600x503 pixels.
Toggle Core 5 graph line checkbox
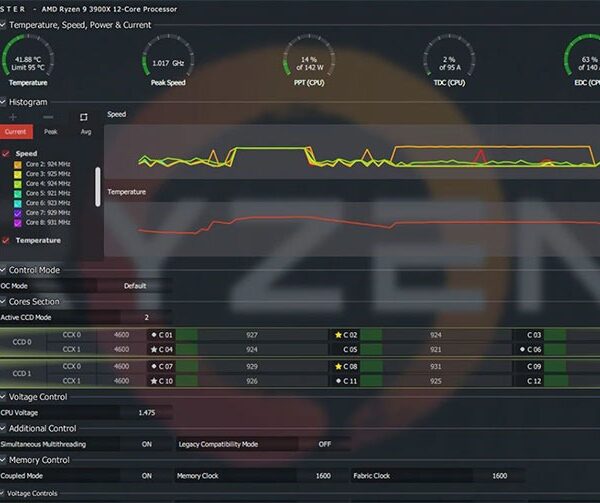18,194
